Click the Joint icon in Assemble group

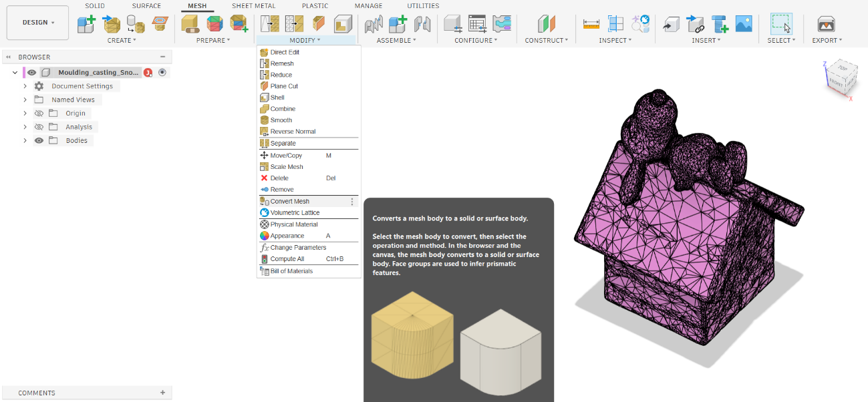374,24
